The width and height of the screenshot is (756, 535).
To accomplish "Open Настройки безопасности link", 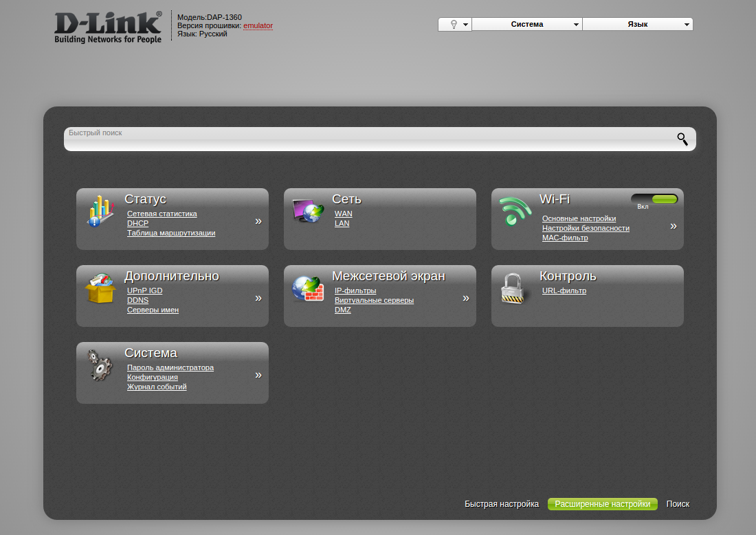I will coord(586,228).
